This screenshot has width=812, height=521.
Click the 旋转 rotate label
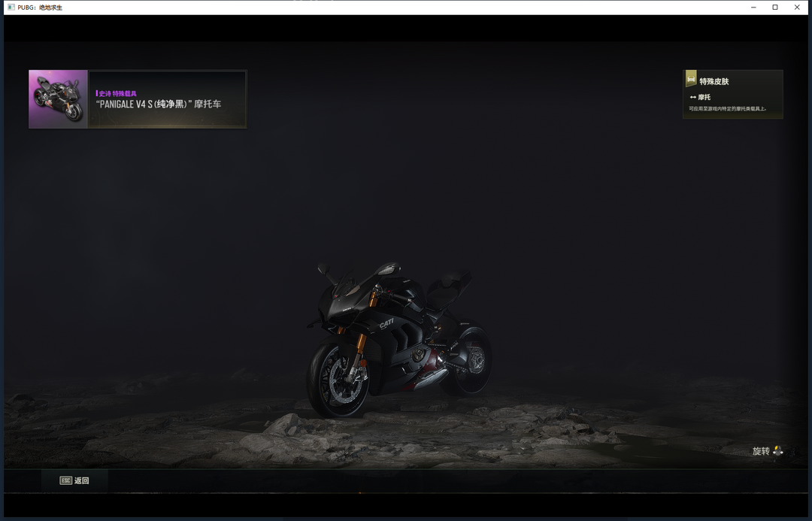pos(761,451)
